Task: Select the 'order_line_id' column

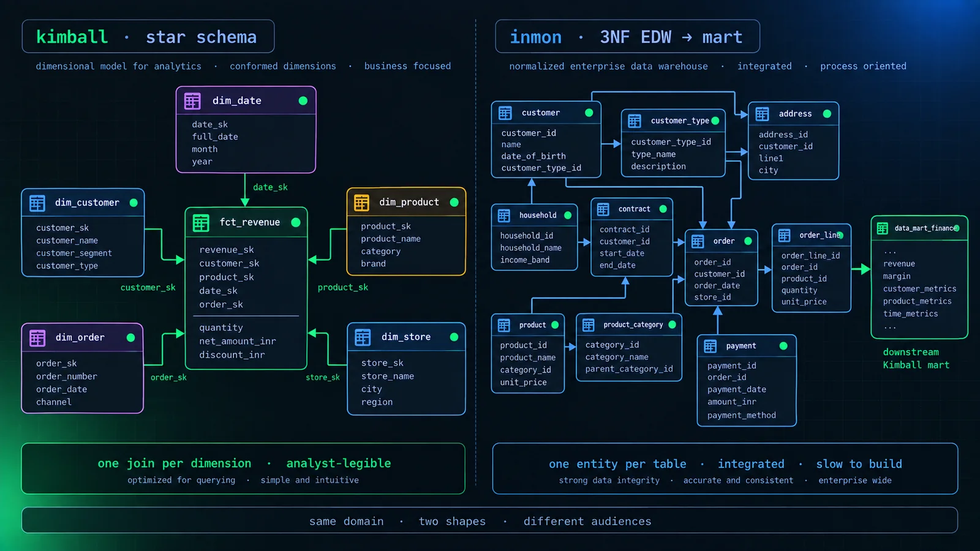Action: (810, 256)
